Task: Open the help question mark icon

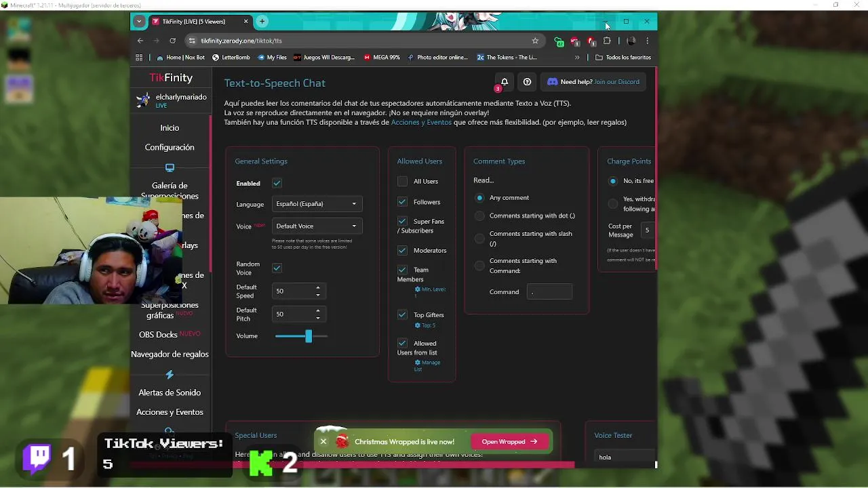Action: 527,82
